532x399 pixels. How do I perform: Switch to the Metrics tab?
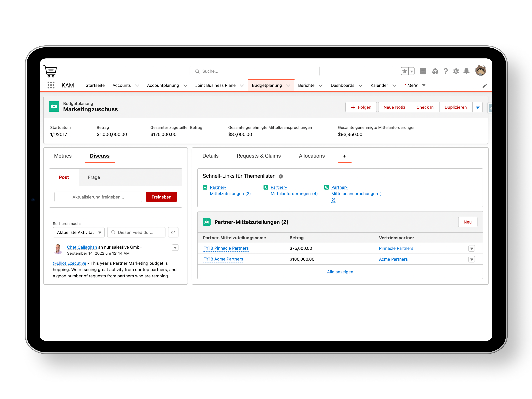(x=63, y=156)
